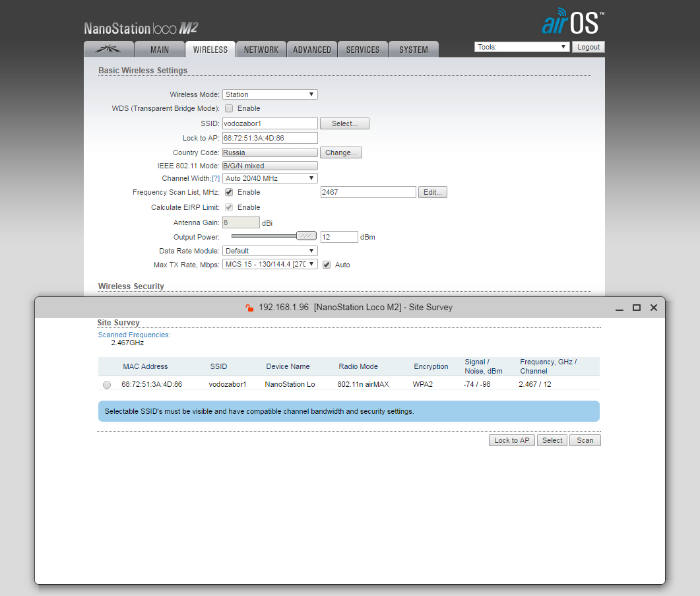Click the Output Power slider handle

306,236
